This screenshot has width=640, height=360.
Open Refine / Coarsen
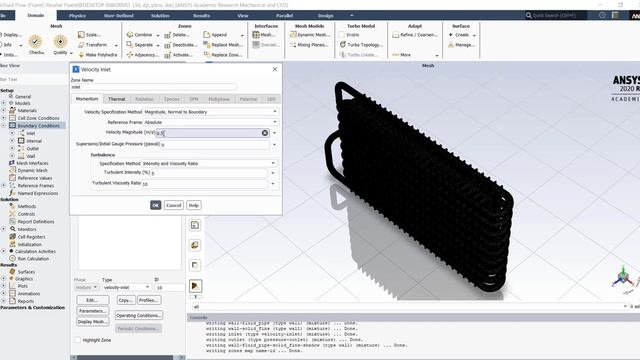click(x=415, y=35)
